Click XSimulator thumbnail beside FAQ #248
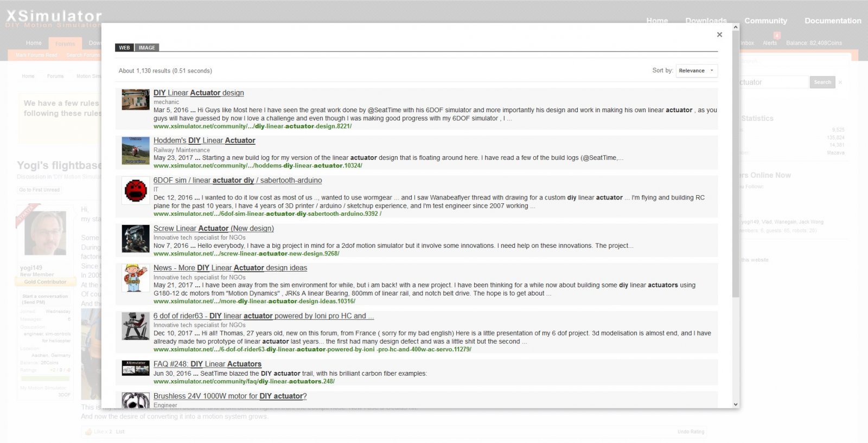This screenshot has height=443, width=868. click(136, 368)
